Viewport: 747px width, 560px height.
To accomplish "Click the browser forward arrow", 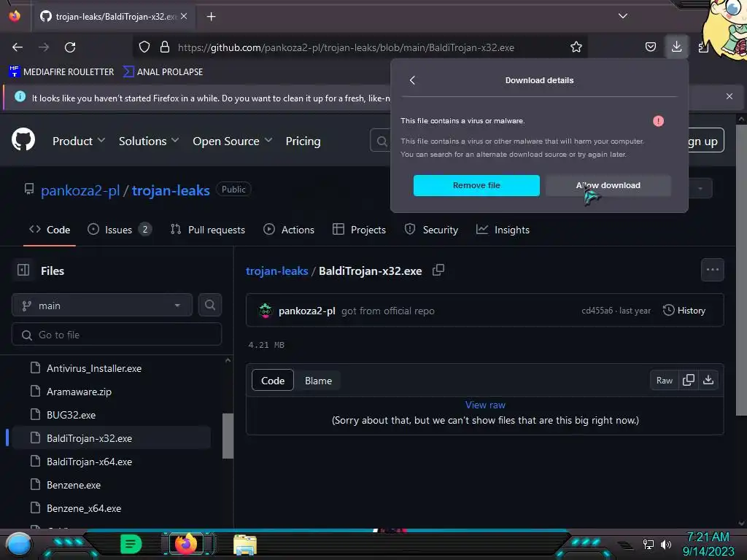I will (44, 47).
